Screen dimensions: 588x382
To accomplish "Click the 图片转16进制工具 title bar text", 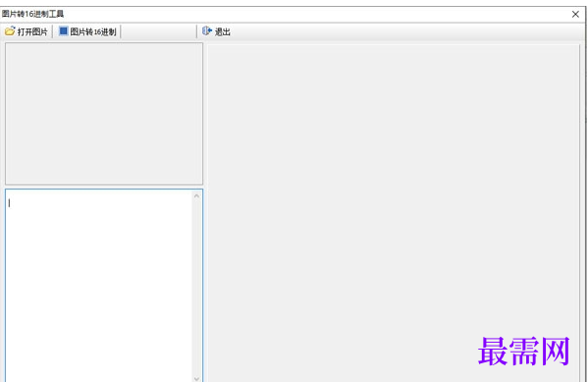I will click(x=32, y=14).
